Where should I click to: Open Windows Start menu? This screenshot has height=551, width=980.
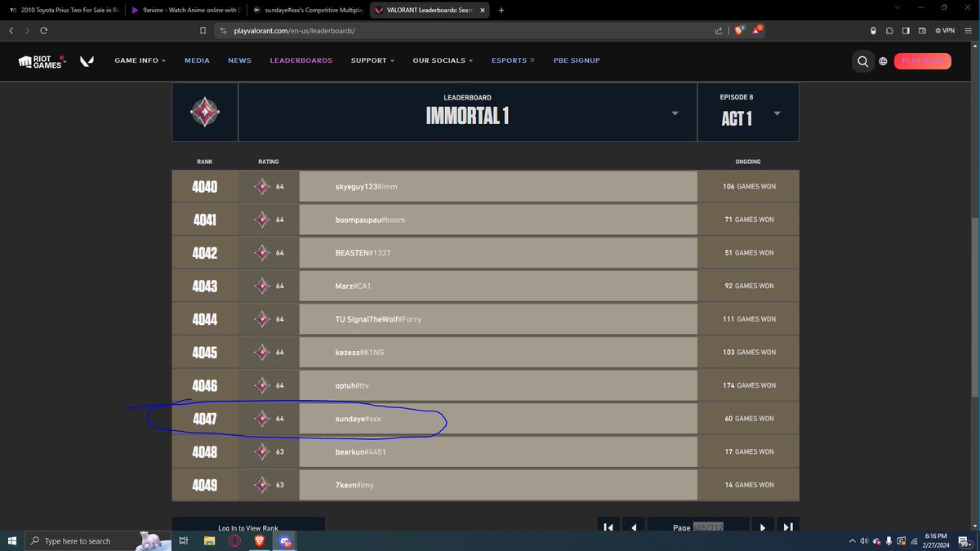tap(11, 540)
